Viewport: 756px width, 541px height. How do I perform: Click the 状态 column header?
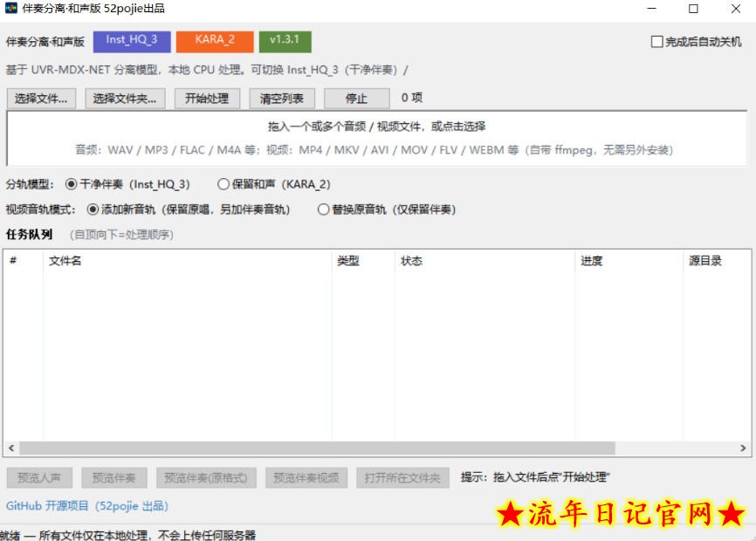click(x=485, y=261)
